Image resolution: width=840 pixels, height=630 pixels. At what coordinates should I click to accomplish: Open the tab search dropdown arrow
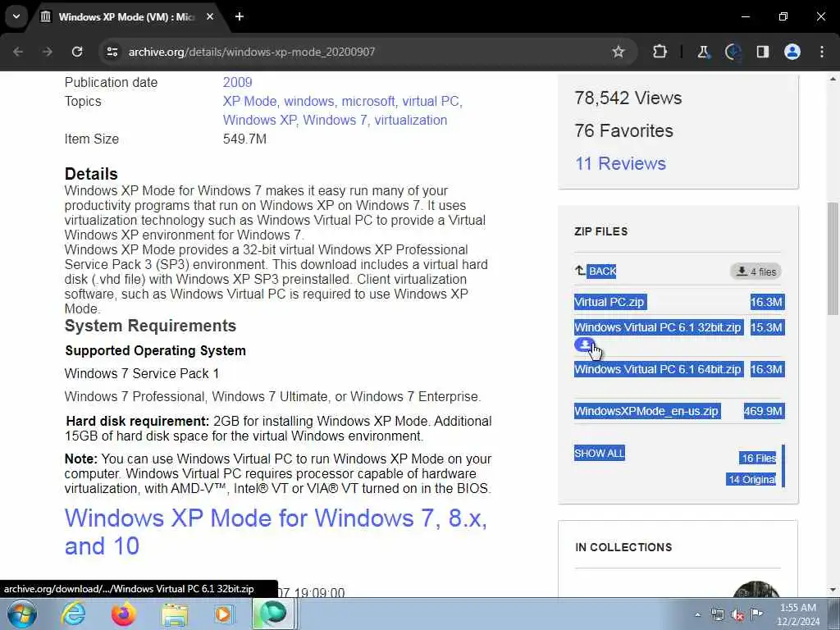16,16
